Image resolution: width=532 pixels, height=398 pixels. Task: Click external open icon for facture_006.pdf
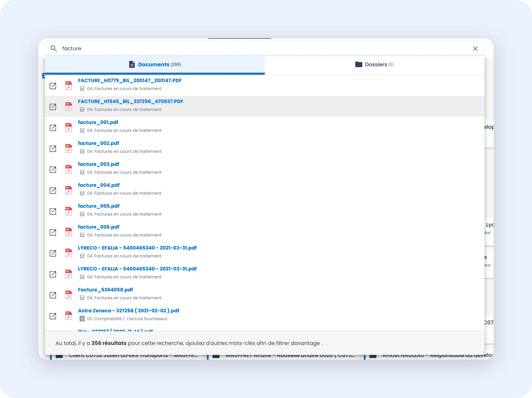click(53, 232)
